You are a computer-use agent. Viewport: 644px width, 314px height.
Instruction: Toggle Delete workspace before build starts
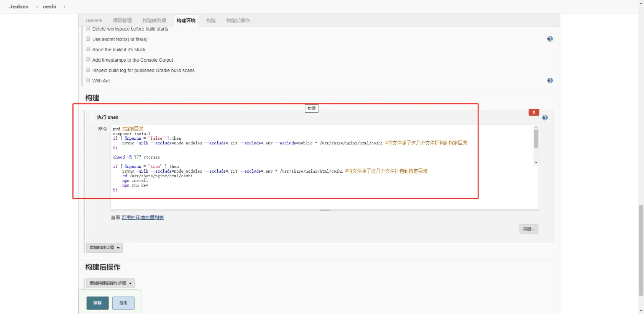[88, 29]
